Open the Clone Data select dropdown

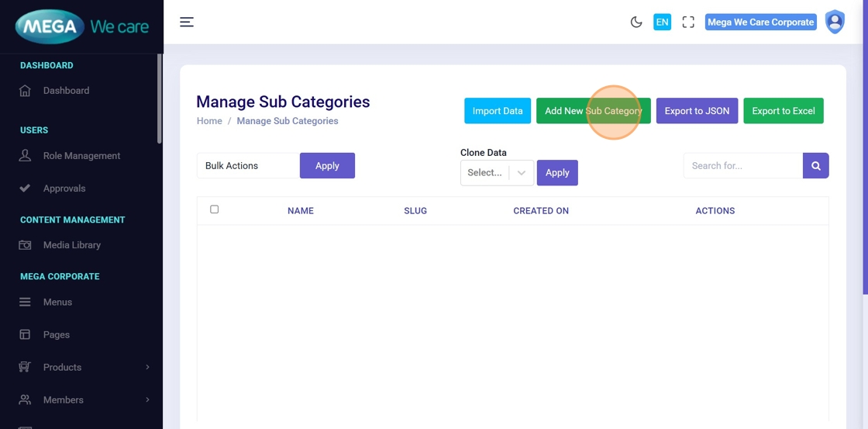[x=497, y=172]
